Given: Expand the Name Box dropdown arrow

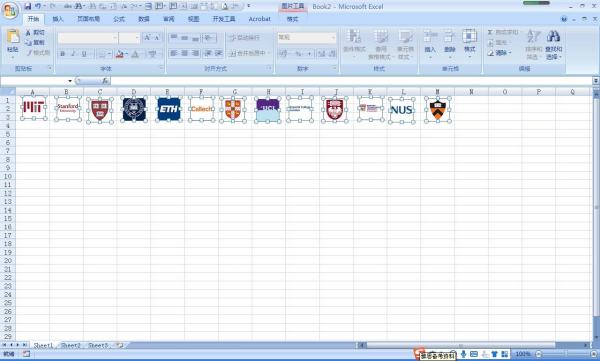Looking at the screenshot, I should pyautogui.click(x=70, y=81).
